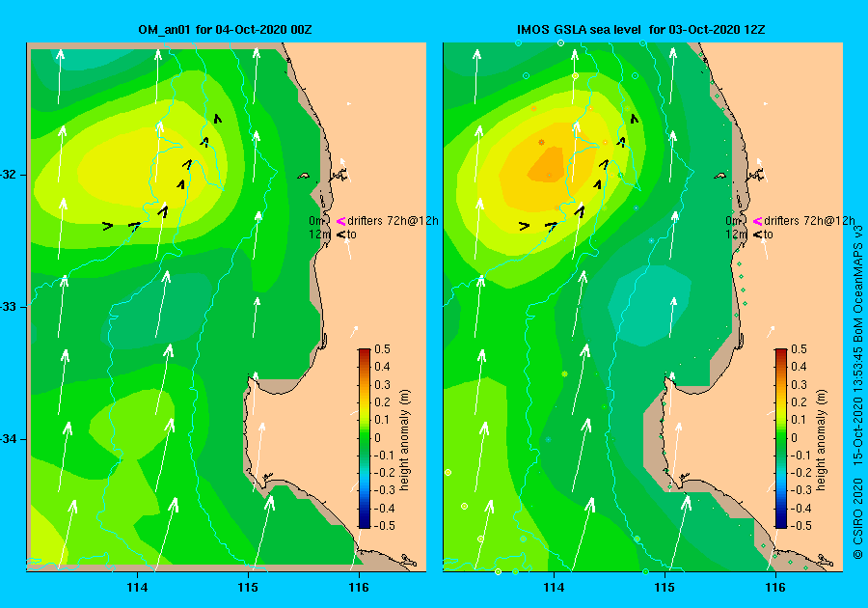
Task: Click the 'height anomaly (m)' label in the OM_an01 map
Action: click(405, 440)
